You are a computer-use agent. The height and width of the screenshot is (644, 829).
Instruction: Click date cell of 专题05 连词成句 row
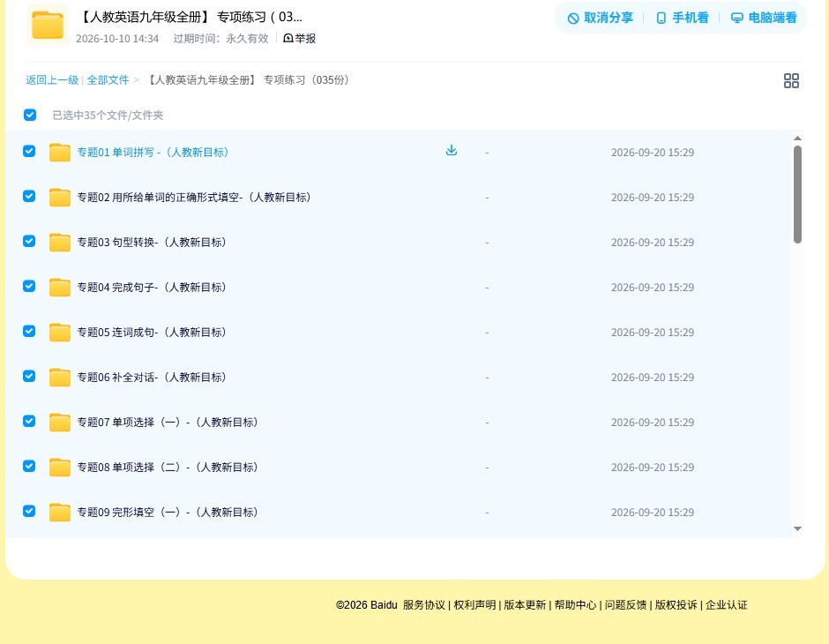pyautogui.click(x=653, y=332)
